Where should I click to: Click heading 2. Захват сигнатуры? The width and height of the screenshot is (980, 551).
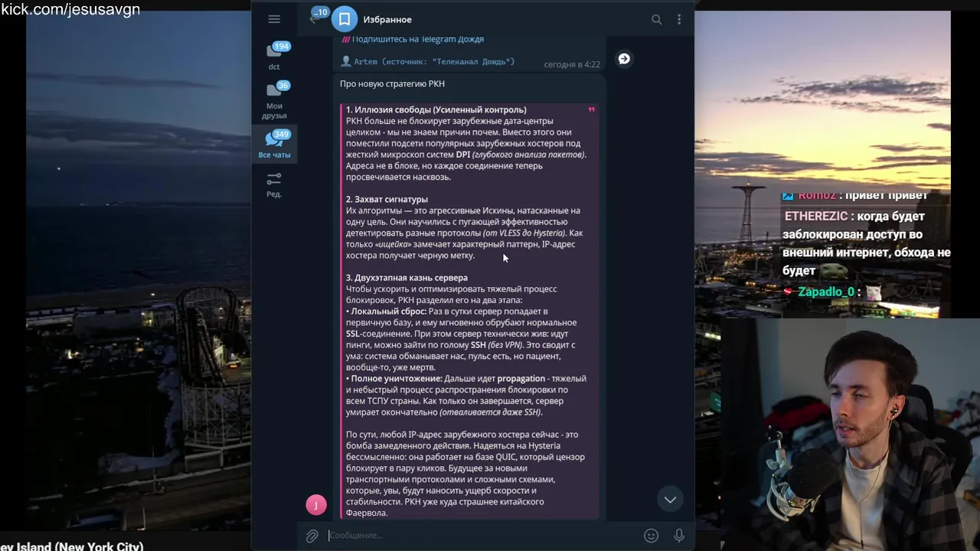(x=387, y=199)
